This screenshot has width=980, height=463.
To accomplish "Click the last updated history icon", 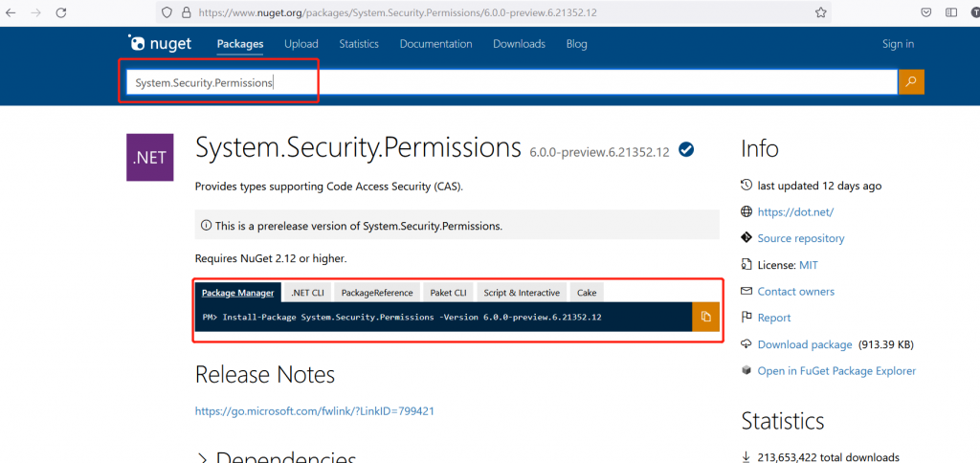I will click(746, 185).
